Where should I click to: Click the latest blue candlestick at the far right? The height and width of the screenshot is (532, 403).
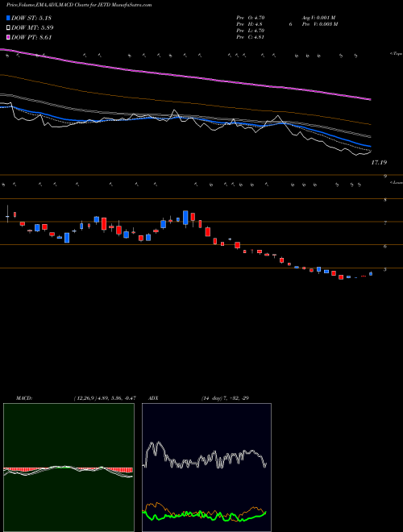pyautogui.click(x=371, y=273)
